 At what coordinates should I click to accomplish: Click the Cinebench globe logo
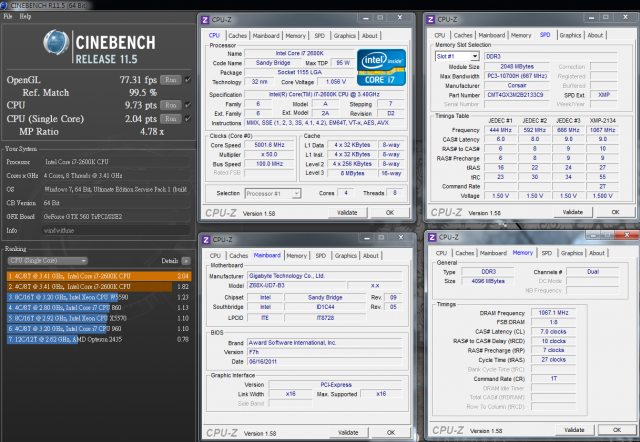[56, 42]
